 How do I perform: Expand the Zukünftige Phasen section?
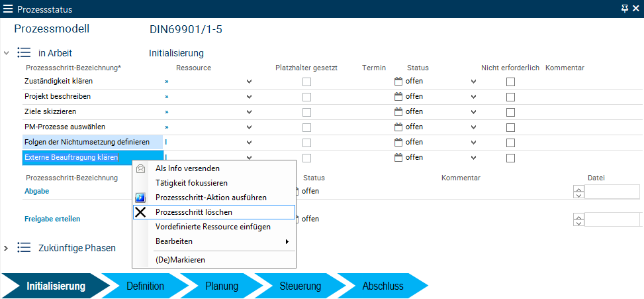(6, 248)
